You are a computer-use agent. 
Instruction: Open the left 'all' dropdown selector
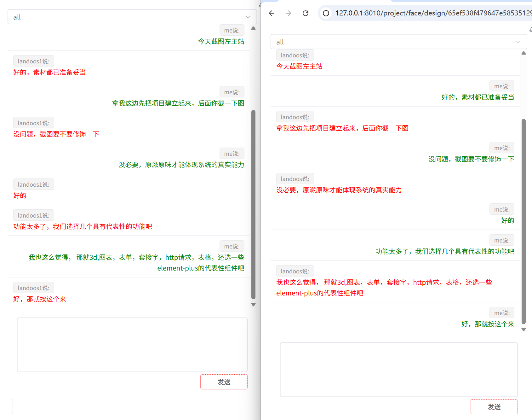click(x=132, y=17)
